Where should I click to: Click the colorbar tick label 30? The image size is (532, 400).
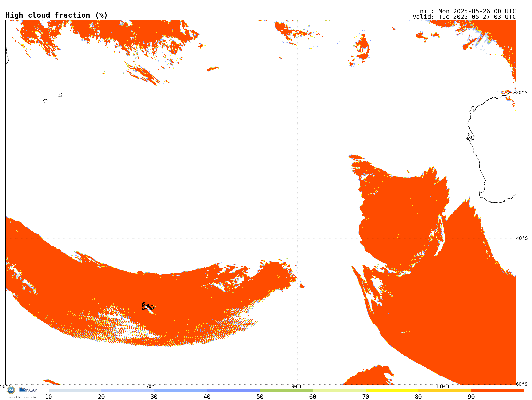click(x=154, y=397)
